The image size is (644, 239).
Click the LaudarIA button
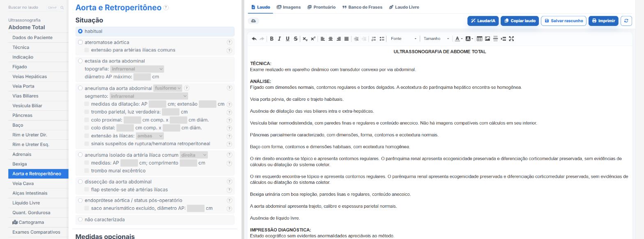483,21
